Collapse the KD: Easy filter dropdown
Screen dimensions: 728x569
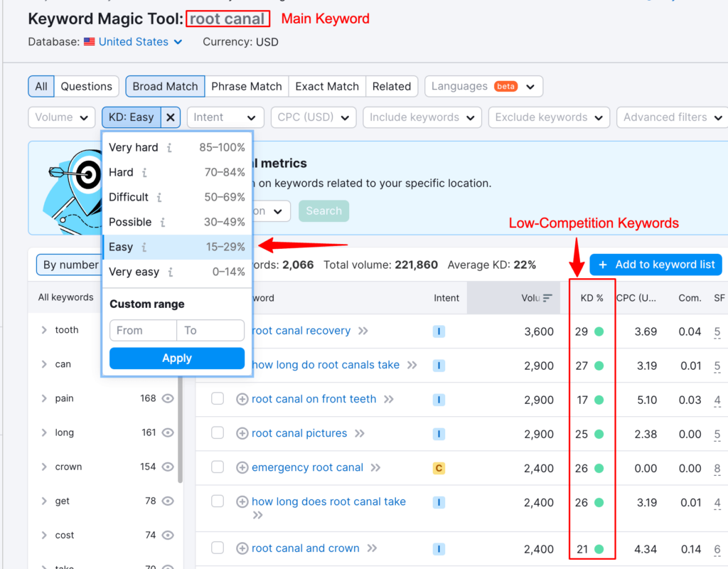click(x=132, y=117)
